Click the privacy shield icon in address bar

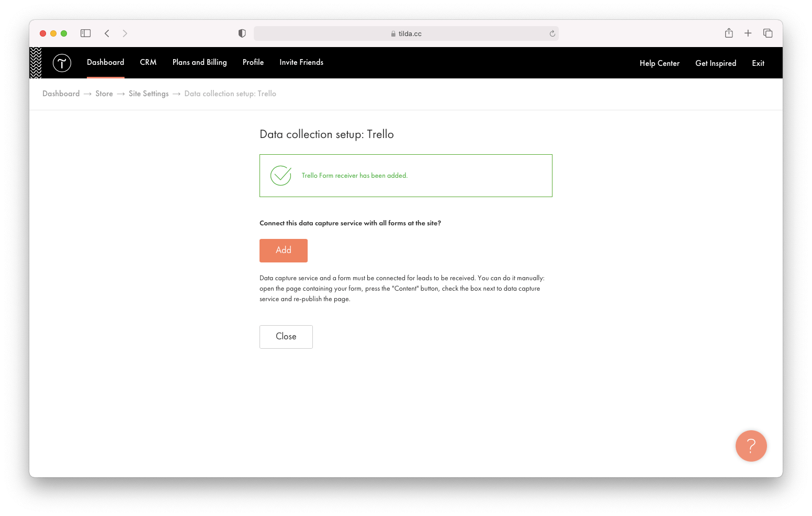pyautogui.click(x=241, y=33)
